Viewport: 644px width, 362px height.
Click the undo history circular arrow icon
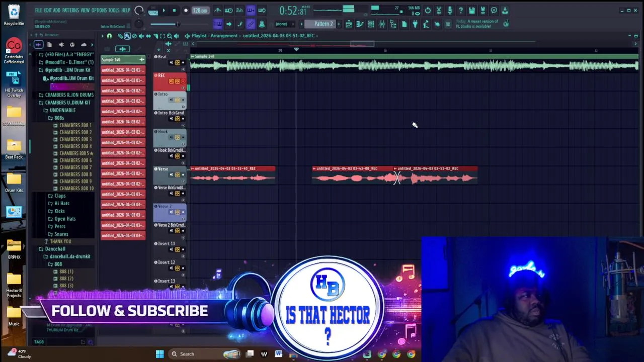click(x=428, y=10)
